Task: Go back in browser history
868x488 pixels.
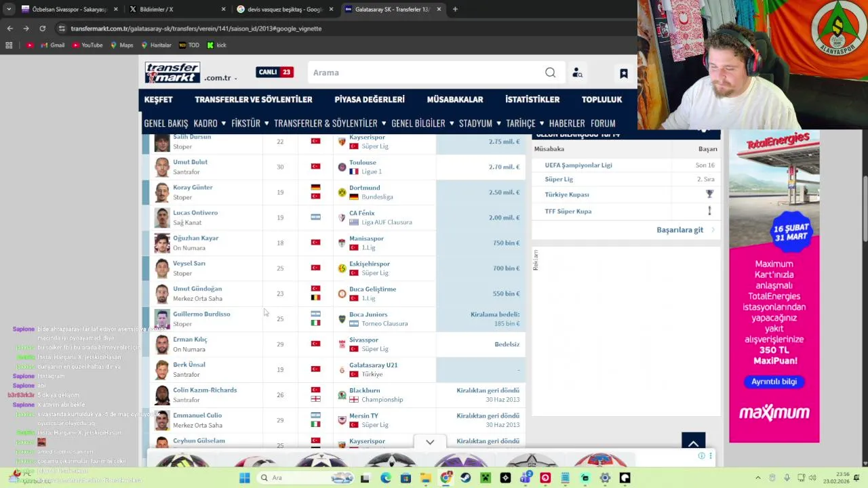Action: [9, 28]
